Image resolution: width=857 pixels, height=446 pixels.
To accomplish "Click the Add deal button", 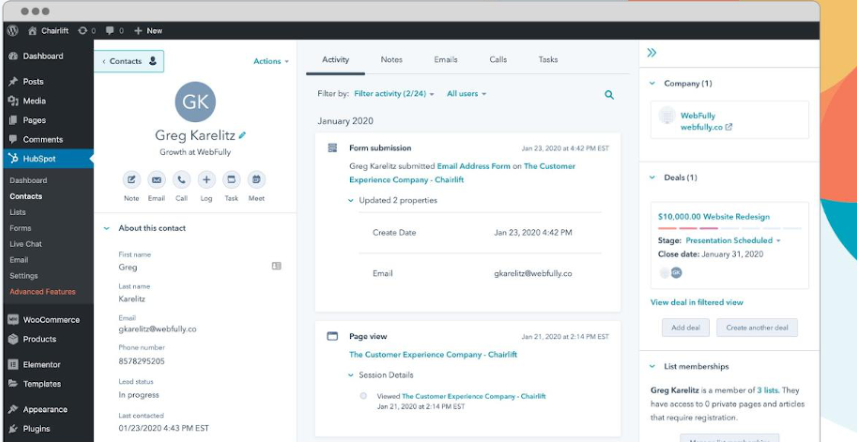I will click(x=685, y=328).
